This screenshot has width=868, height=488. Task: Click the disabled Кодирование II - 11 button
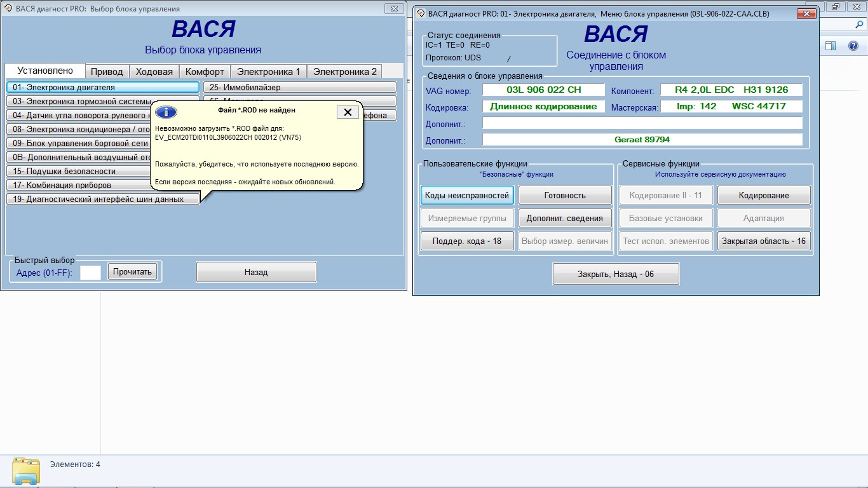666,195
